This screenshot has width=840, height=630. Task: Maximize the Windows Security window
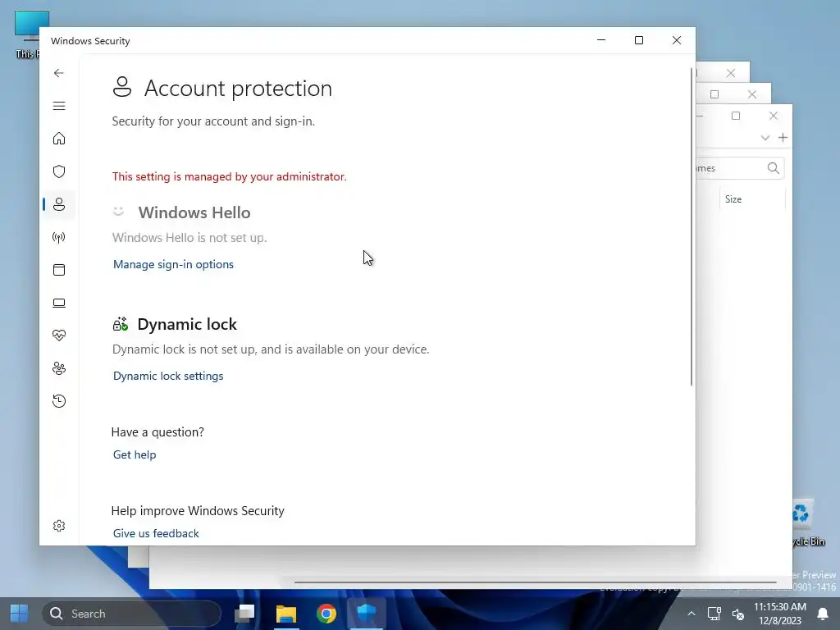tap(638, 40)
